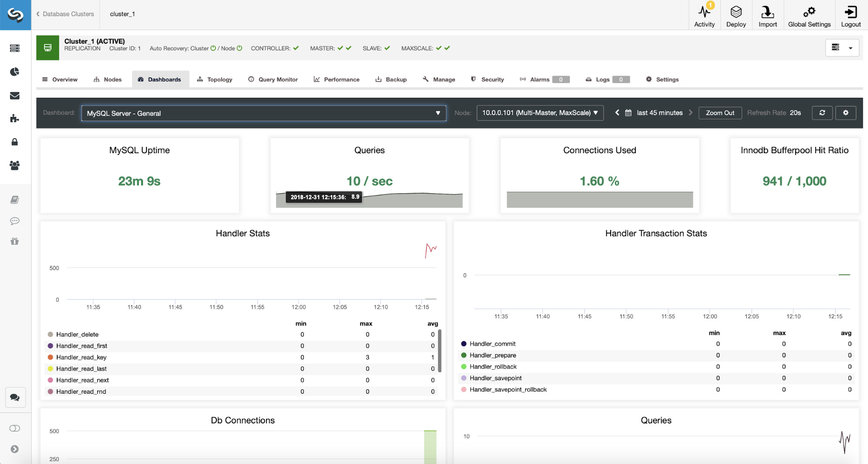Refresh the dashboard with the refresh icon

(822, 113)
